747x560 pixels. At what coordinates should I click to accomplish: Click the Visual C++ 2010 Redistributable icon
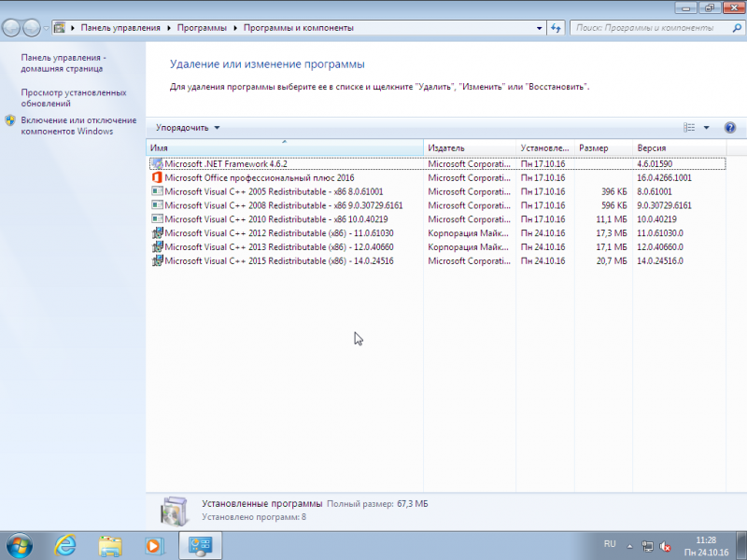coord(157,219)
